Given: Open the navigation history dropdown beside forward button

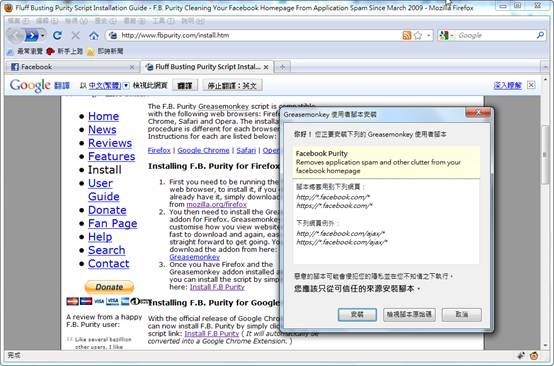Looking at the screenshot, I should pos(42,36).
